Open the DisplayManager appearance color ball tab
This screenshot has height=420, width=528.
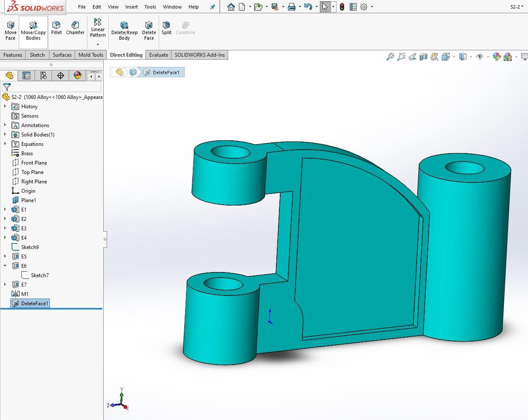pyautogui.click(x=78, y=75)
